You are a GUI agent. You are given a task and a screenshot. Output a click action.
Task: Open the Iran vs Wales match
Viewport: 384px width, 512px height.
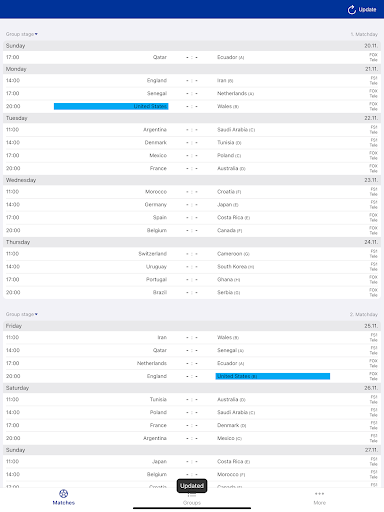point(192,338)
